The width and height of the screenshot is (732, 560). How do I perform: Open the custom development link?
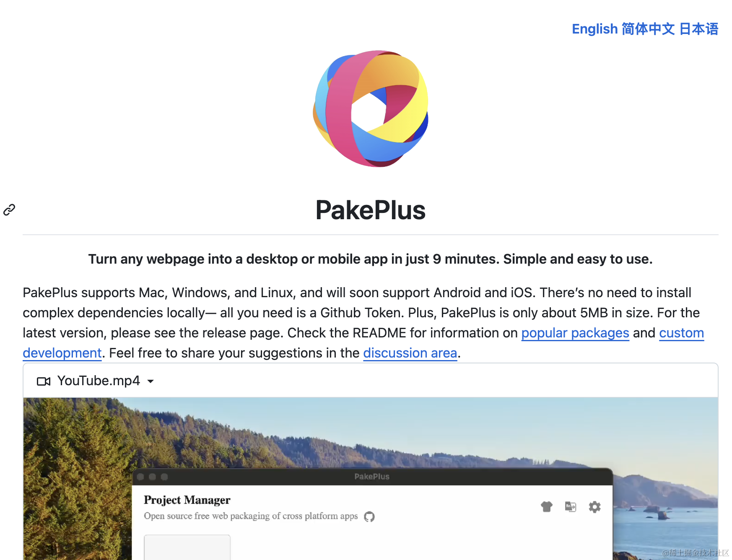click(x=682, y=333)
